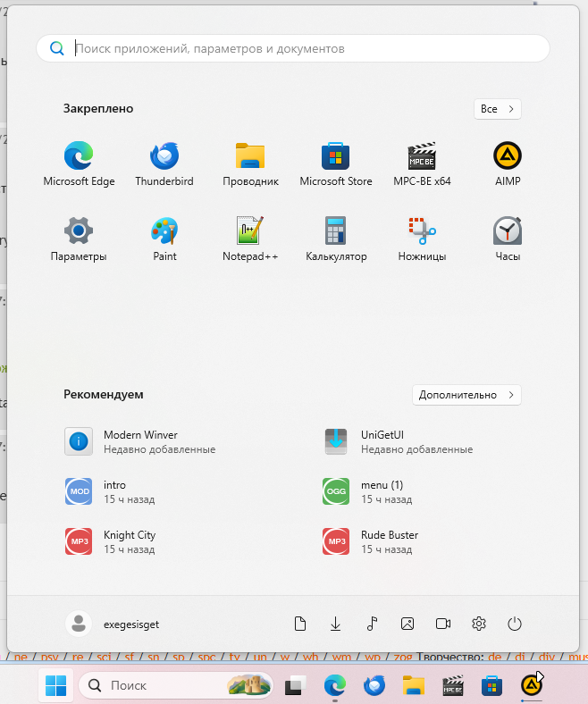Image resolution: width=588 pixels, height=704 pixels.
Task: Open Settings gear in Start footer
Action: (x=479, y=624)
